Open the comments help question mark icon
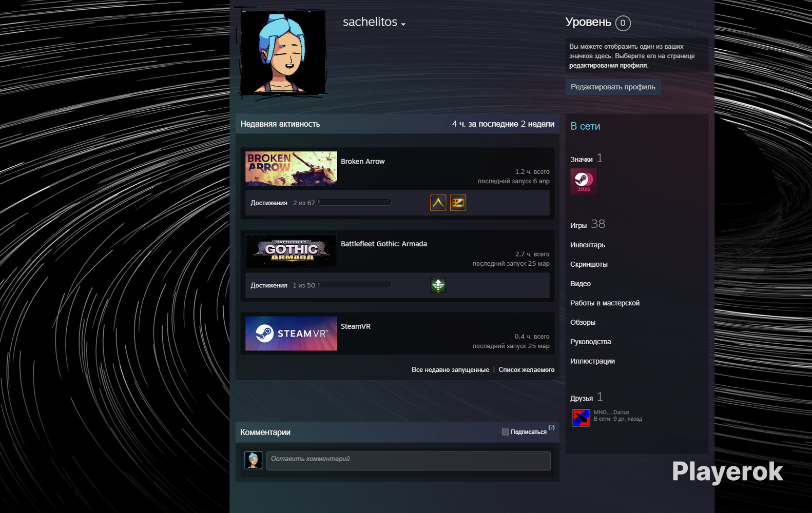 (x=551, y=427)
